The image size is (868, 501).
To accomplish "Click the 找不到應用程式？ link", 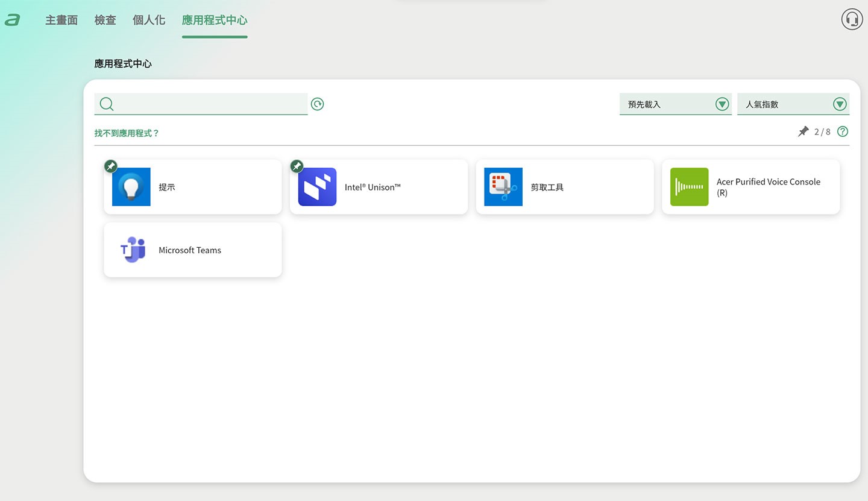I will [127, 133].
